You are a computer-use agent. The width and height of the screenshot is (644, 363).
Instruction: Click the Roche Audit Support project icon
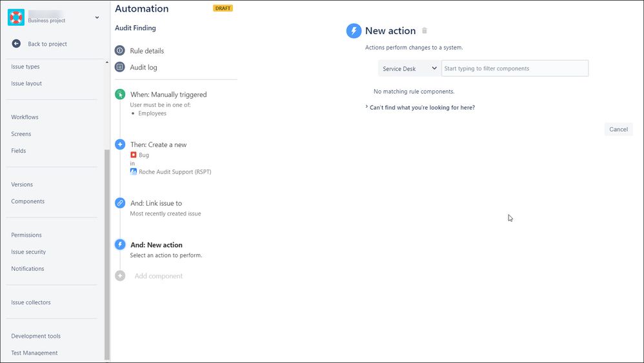(x=133, y=172)
